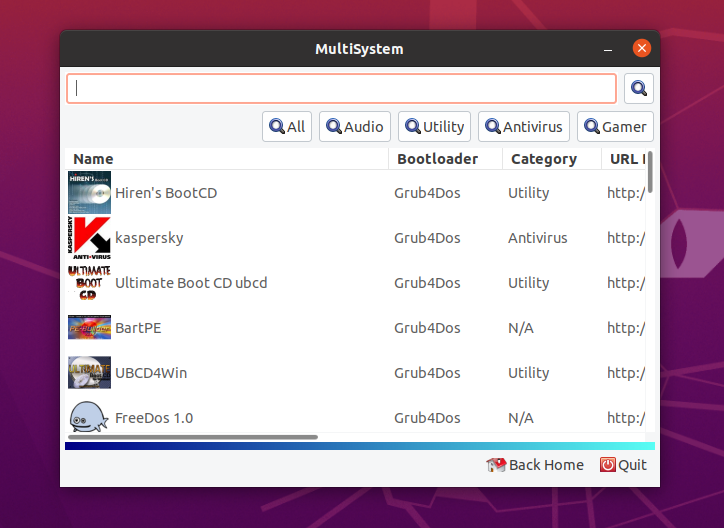Show the Gamer category entries
Screen dimensions: 724x528
pos(615,127)
